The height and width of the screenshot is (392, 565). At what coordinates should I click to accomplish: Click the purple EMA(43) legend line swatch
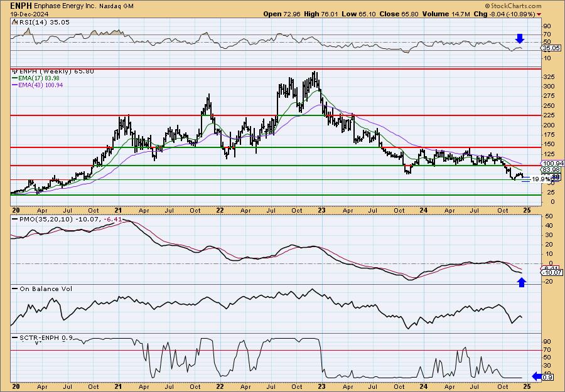[x=15, y=85]
